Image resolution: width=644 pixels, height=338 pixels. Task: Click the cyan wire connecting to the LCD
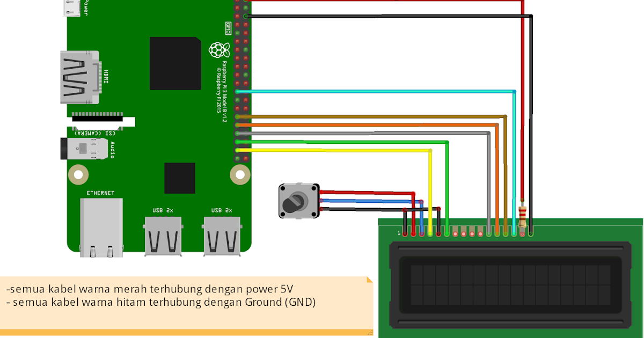376,91
